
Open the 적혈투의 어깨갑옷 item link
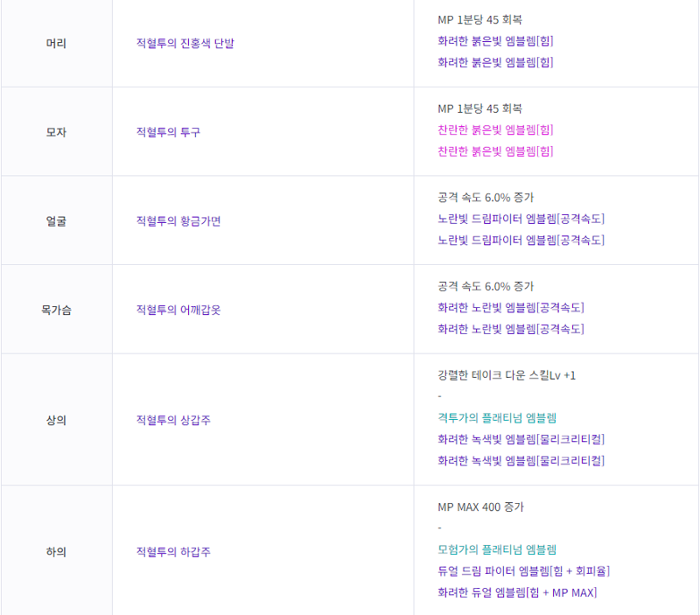pos(178,310)
